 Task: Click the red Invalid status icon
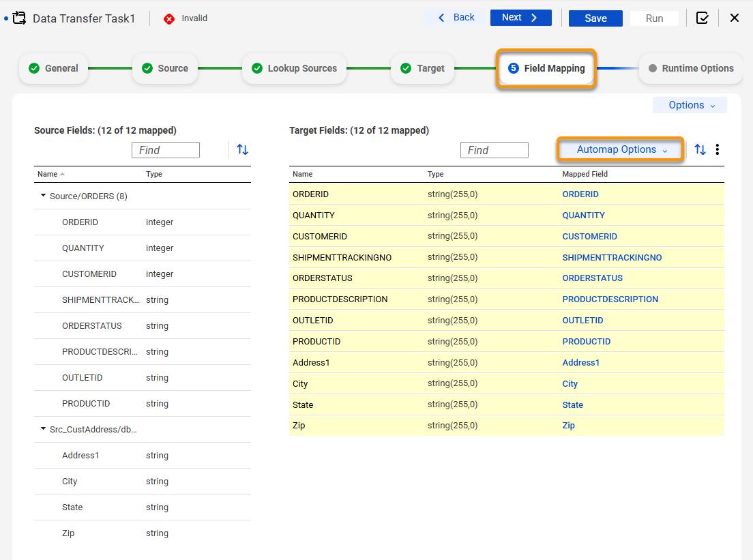(169, 18)
